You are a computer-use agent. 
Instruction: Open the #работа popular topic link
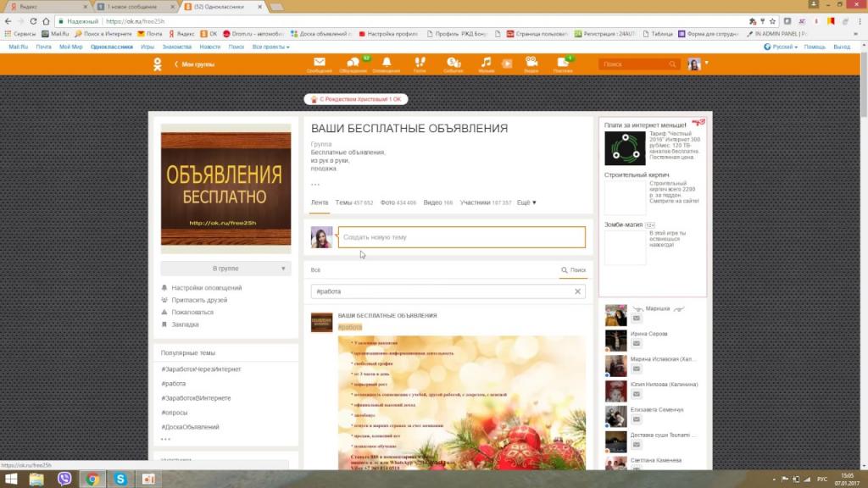(x=173, y=382)
